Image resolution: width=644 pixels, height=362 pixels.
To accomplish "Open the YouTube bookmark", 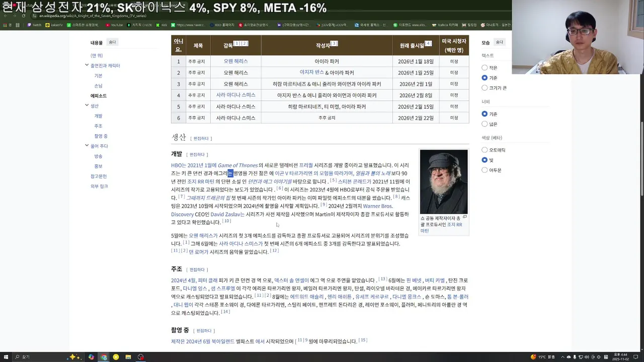I will pos(114,25).
